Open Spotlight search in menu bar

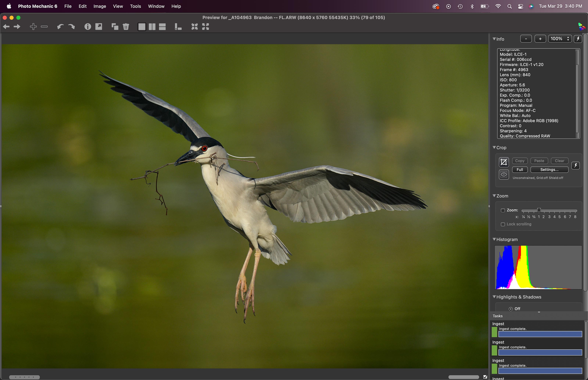[510, 6]
